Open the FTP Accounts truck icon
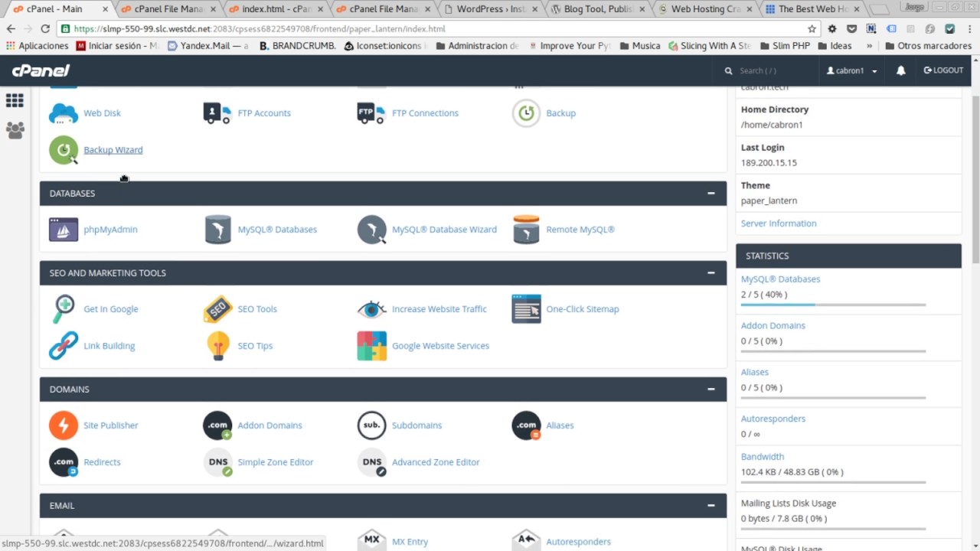Viewport: 980px width, 551px height. [217, 113]
